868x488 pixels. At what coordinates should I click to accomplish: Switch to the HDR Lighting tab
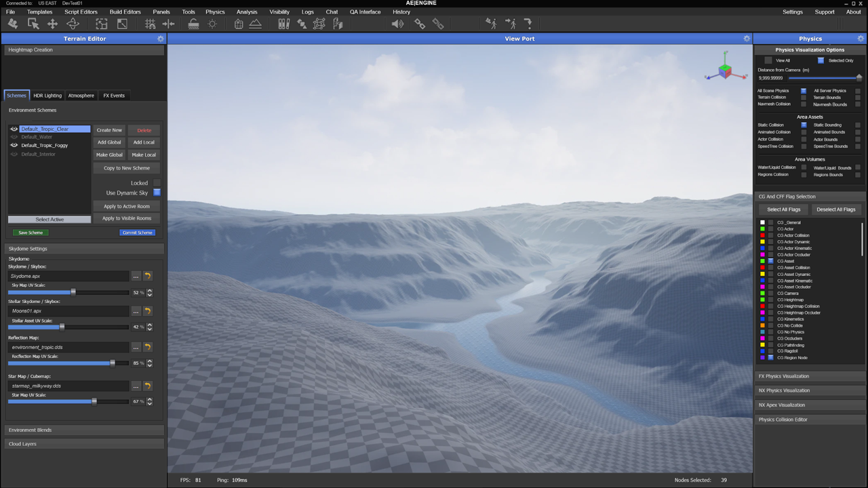click(47, 96)
